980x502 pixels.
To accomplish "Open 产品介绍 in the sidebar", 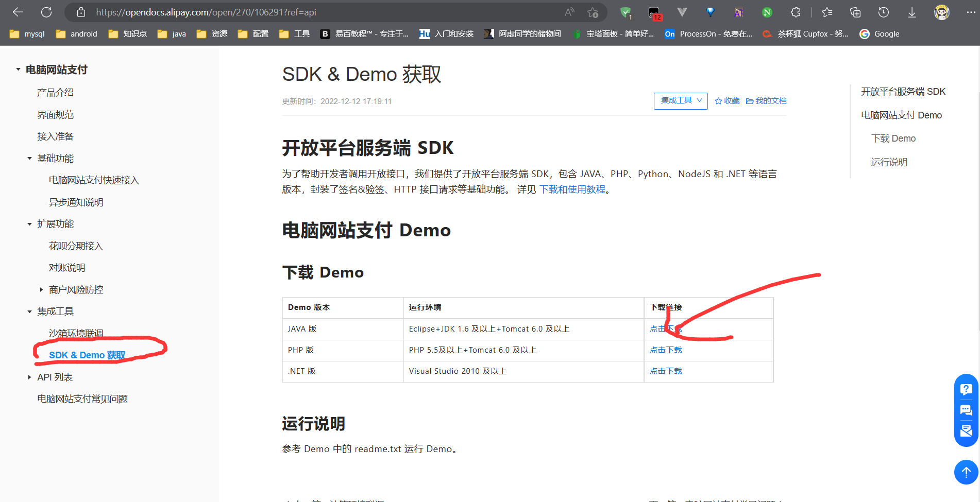I will [55, 93].
